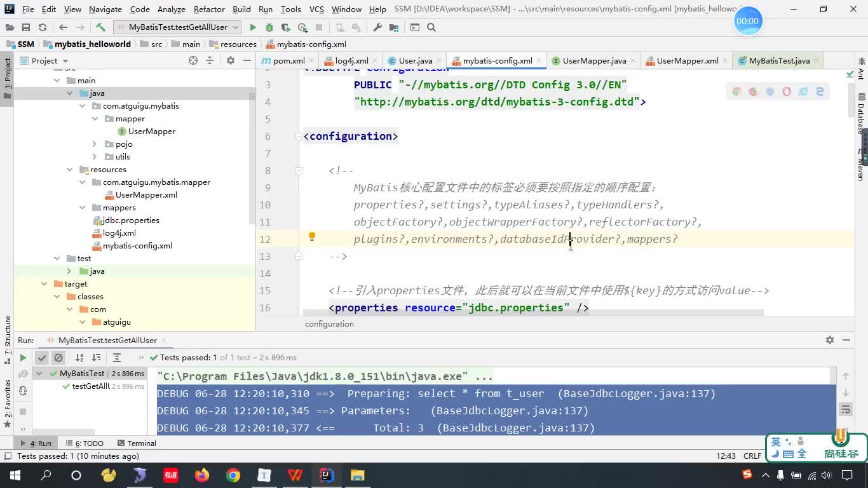This screenshot has height=488, width=868.
Task: Click the yellow intention lightbulb on line 12
Action: coord(312,236)
